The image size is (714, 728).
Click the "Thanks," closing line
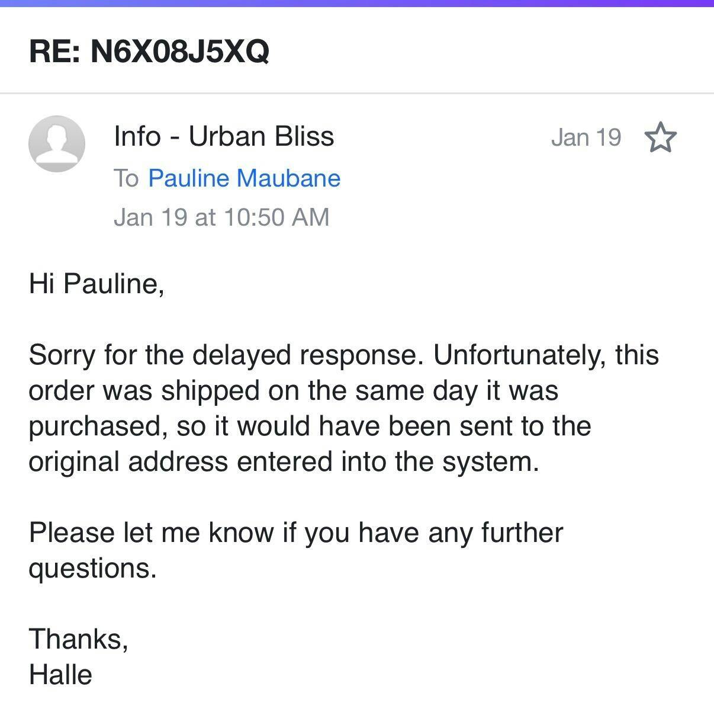pos(78,639)
